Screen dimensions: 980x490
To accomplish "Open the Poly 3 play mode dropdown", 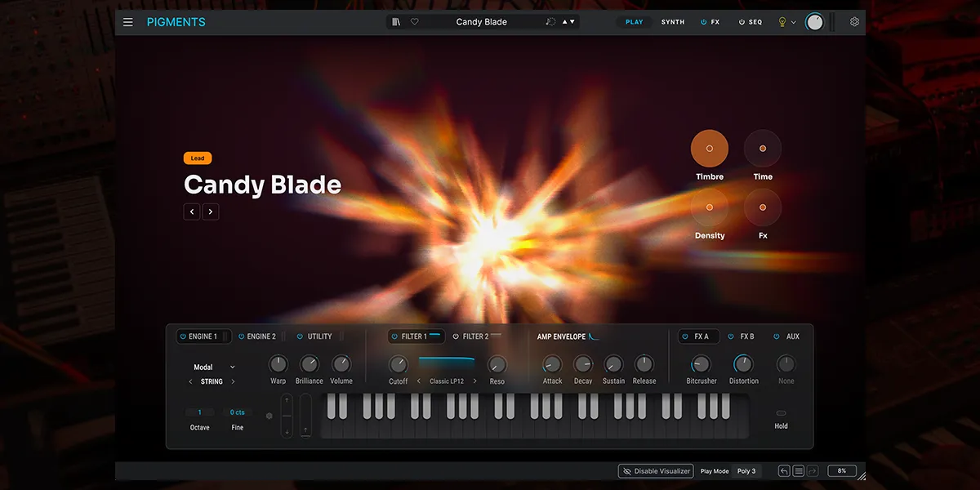I will 746,471.
